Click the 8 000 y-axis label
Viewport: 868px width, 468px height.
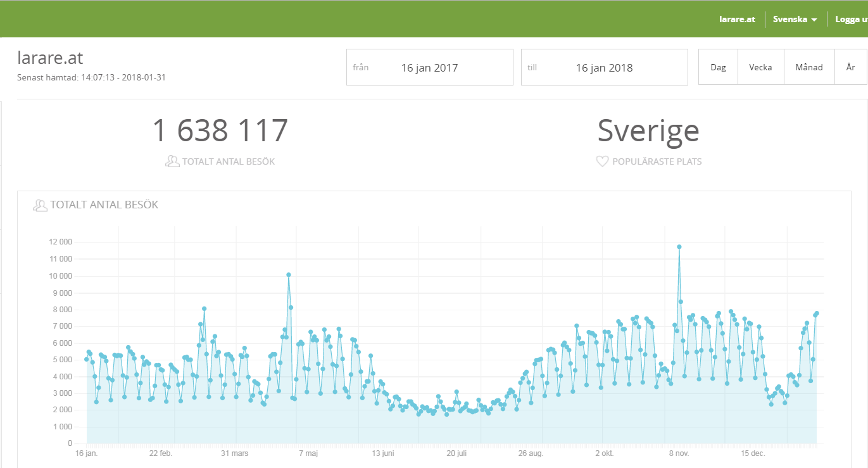coord(62,310)
